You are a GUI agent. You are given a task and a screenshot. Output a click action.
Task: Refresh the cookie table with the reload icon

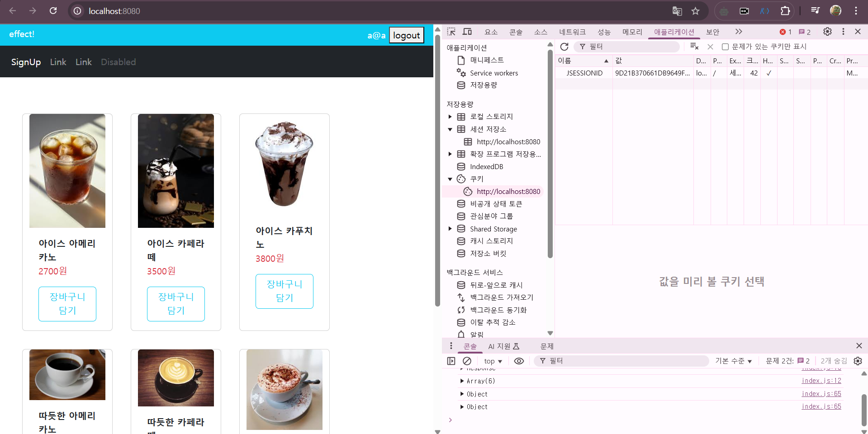(x=564, y=47)
